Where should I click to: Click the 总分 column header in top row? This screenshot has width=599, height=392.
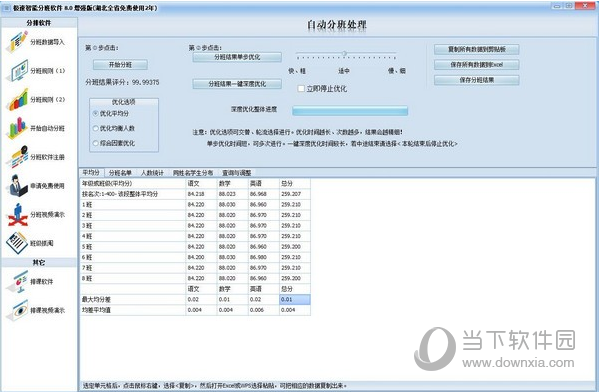[295, 183]
